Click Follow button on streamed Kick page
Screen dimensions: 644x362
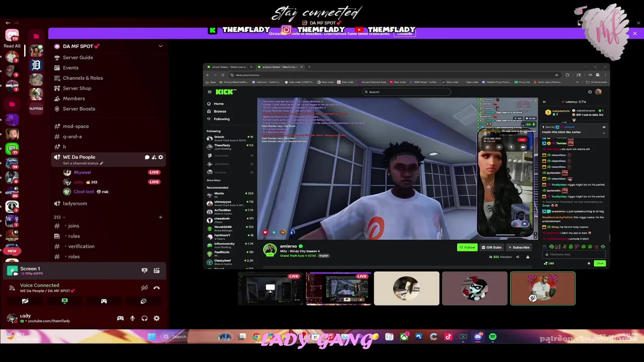467,247
